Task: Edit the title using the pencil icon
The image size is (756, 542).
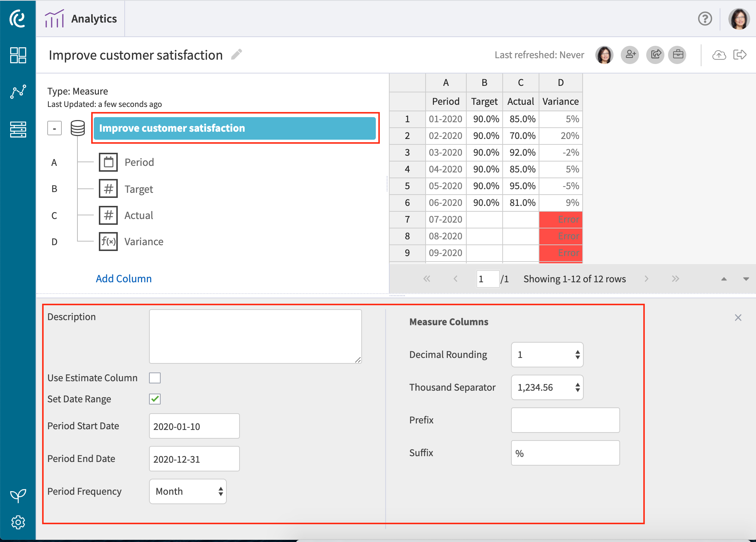Action: pos(236,54)
